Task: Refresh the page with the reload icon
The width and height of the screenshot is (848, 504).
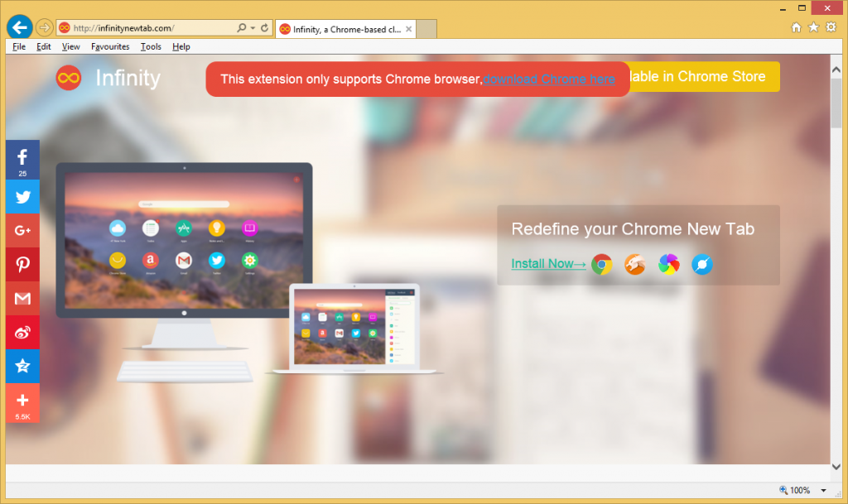Action: (264, 27)
